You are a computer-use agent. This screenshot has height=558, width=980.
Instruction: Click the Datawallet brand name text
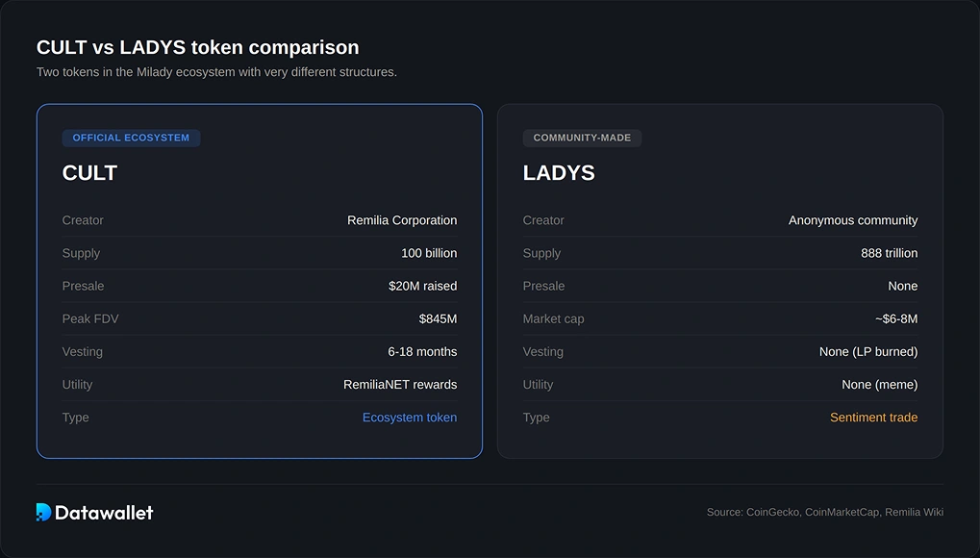click(104, 513)
